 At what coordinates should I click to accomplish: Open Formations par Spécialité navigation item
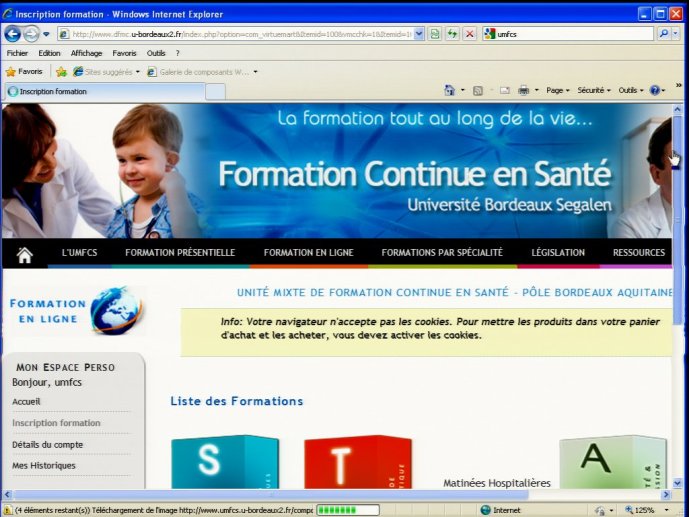click(442, 253)
